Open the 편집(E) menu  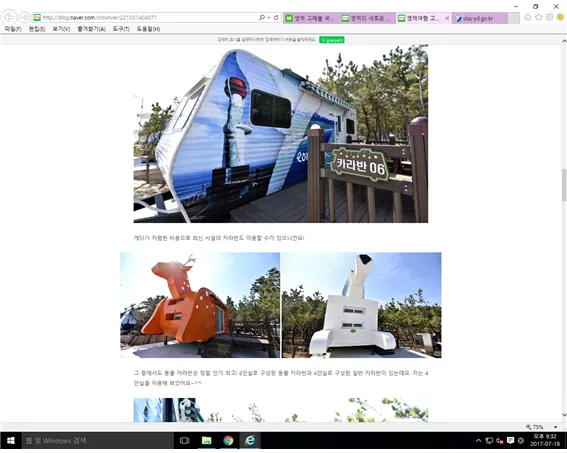(37, 29)
